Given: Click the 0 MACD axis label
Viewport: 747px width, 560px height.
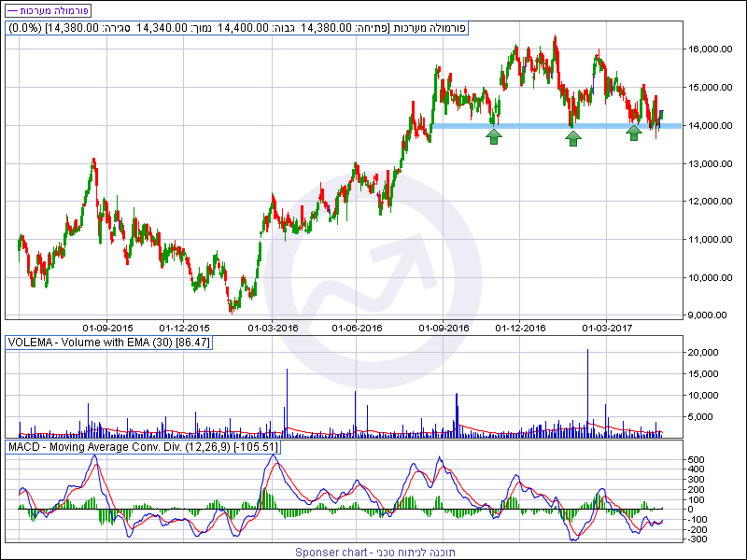Looking at the screenshot, I should point(690,510).
